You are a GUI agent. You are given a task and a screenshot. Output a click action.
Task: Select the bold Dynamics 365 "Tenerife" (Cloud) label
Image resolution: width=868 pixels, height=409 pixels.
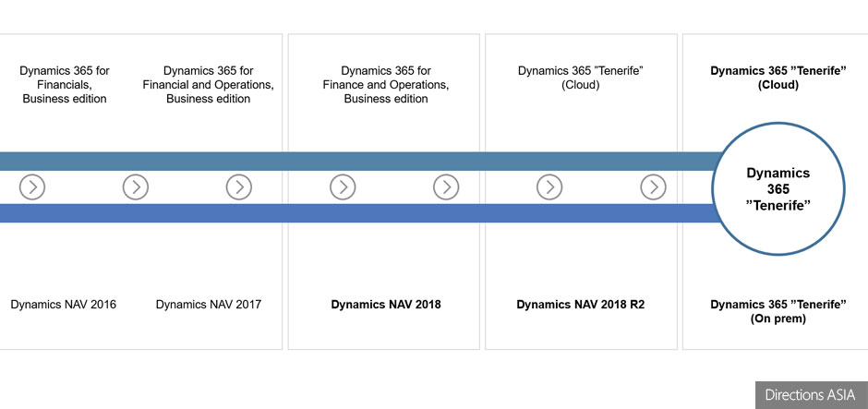coord(777,78)
